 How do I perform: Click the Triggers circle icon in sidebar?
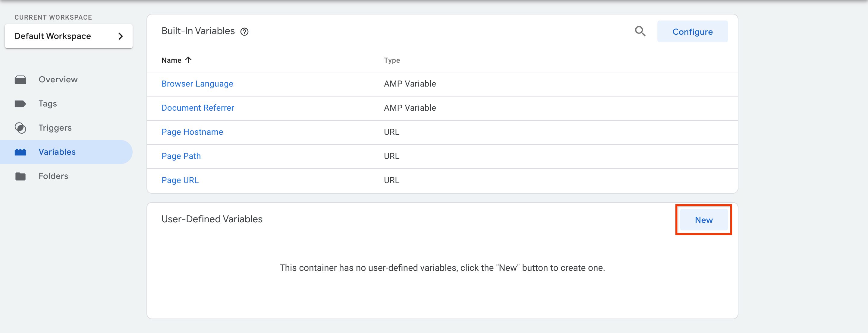(x=20, y=128)
